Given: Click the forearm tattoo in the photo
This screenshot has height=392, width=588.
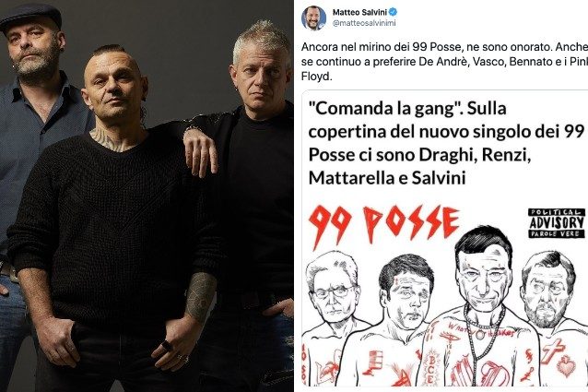Looking at the screenshot, I should coord(201,296).
